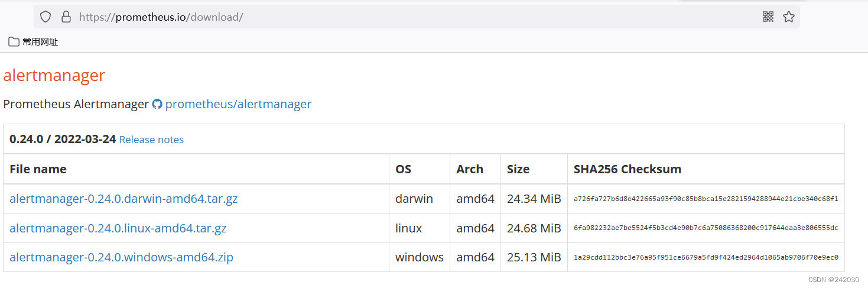Click the shield tracking protection icon

tap(46, 17)
